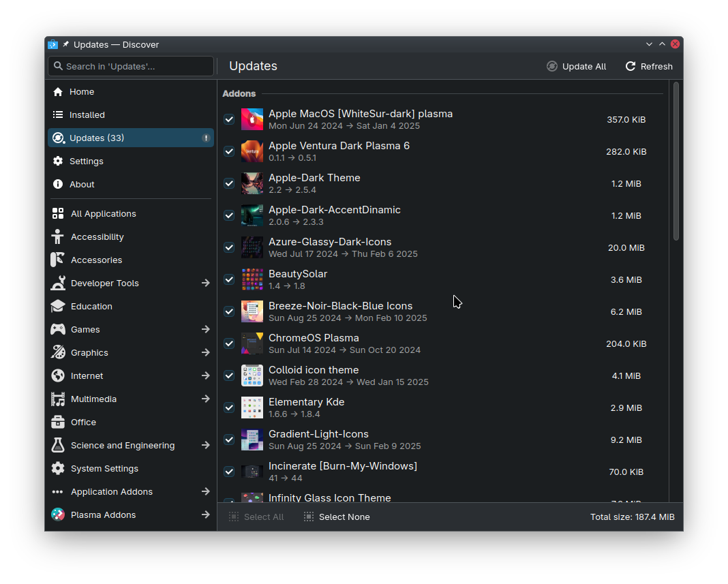Screen dimensions: 728x584
Task: Toggle the Apple-Dark Theme checkbox
Action: click(229, 183)
